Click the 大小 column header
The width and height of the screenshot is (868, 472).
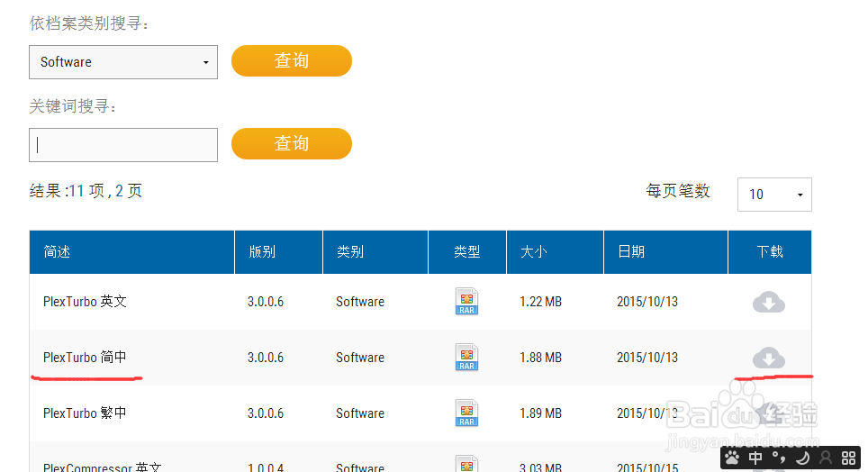coord(555,252)
